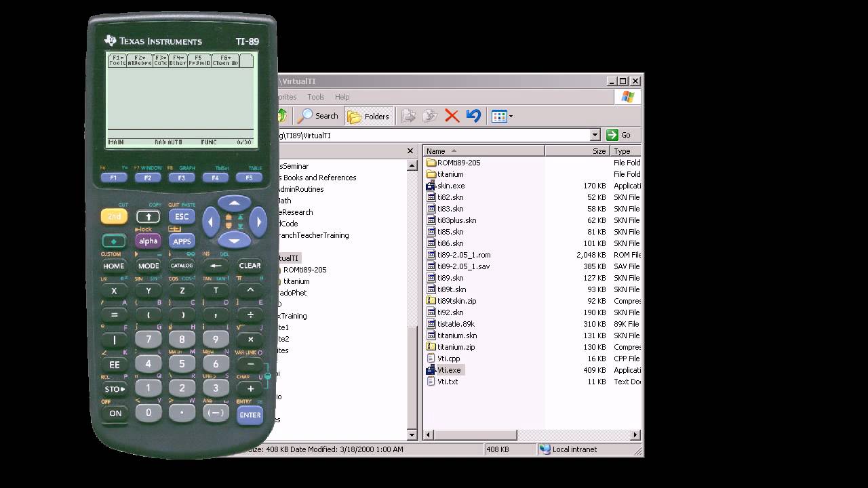Image resolution: width=868 pixels, height=488 pixels.
Task: Click the calculator shift arrow key
Action: pyautogui.click(x=148, y=217)
